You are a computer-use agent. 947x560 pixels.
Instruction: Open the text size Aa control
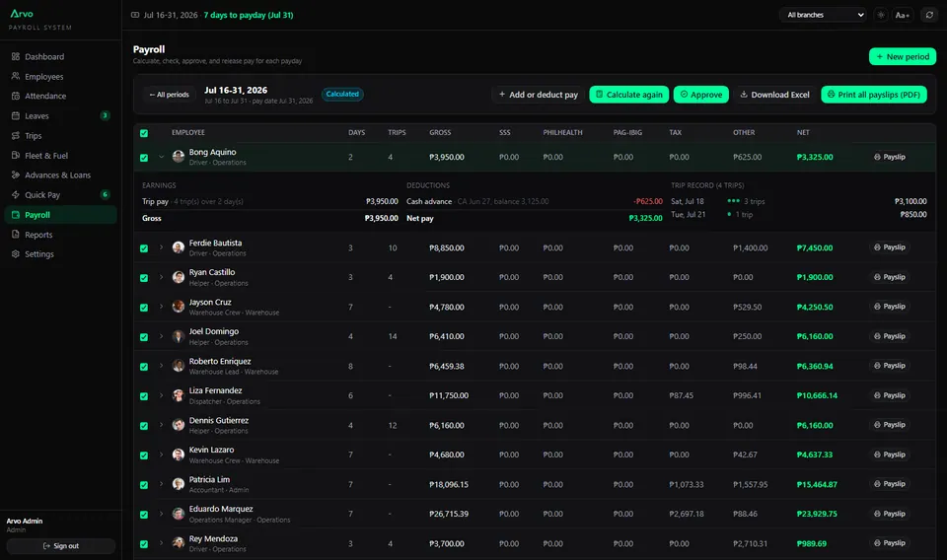(x=903, y=15)
